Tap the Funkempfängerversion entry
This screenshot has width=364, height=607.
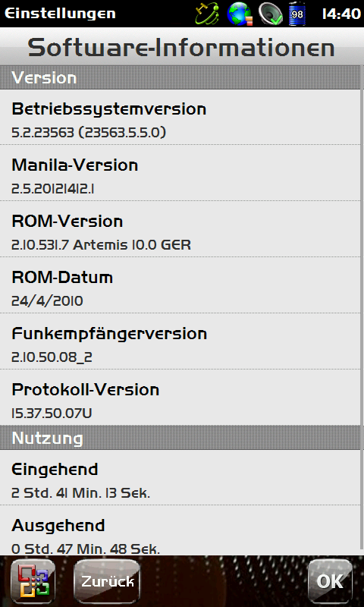(x=180, y=341)
